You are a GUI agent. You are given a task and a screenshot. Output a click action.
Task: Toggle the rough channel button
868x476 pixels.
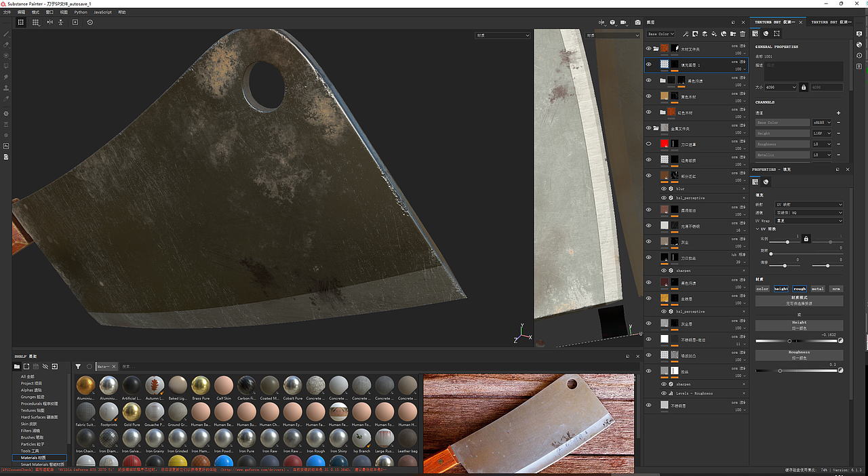[x=800, y=289]
